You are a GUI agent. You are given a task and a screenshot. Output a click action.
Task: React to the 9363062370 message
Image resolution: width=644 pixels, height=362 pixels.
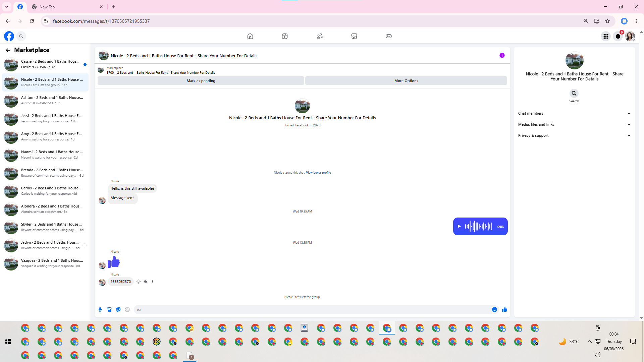point(139,282)
